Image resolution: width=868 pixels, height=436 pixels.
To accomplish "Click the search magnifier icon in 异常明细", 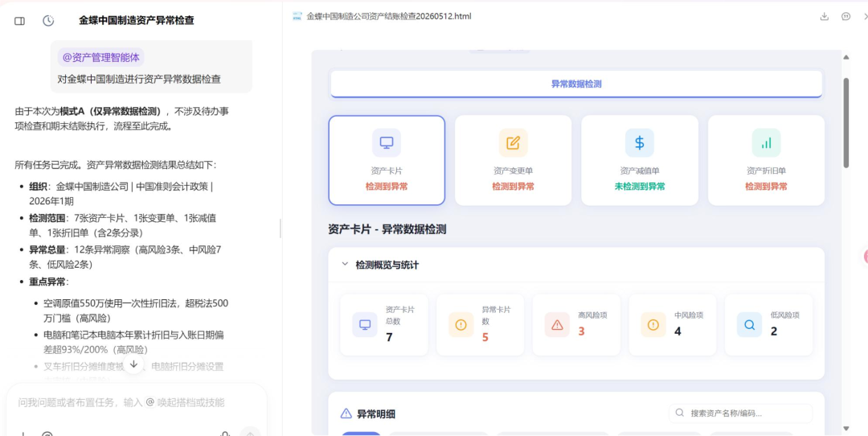I will click(x=680, y=413).
